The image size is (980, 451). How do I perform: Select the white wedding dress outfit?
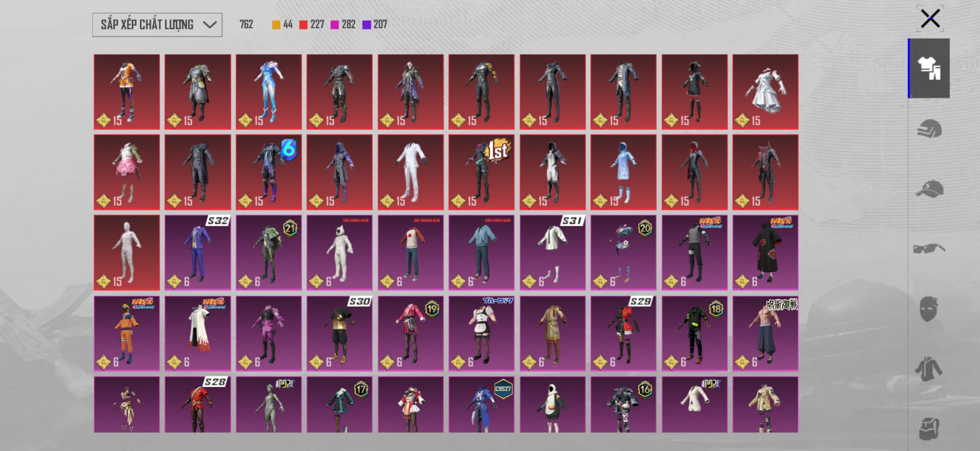(x=765, y=92)
